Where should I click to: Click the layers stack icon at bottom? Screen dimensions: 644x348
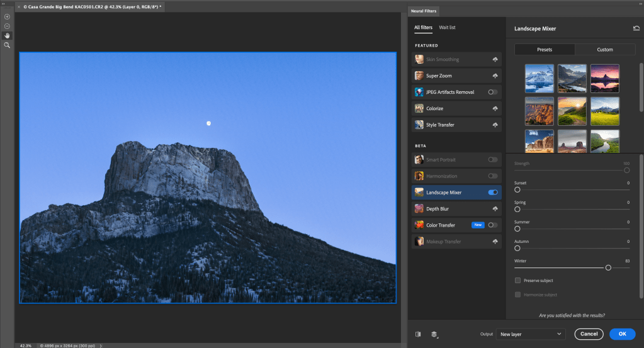point(434,334)
